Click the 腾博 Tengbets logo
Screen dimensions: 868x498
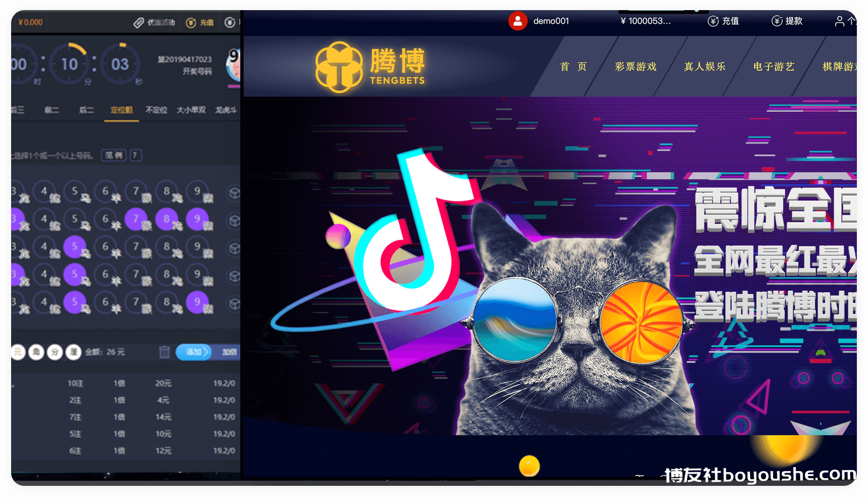pos(370,67)
